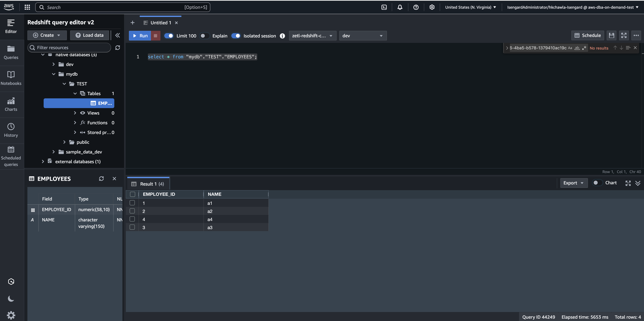Open the region selector United States (N. Virginia)
The image size is (644, 321).
point(471,7)
